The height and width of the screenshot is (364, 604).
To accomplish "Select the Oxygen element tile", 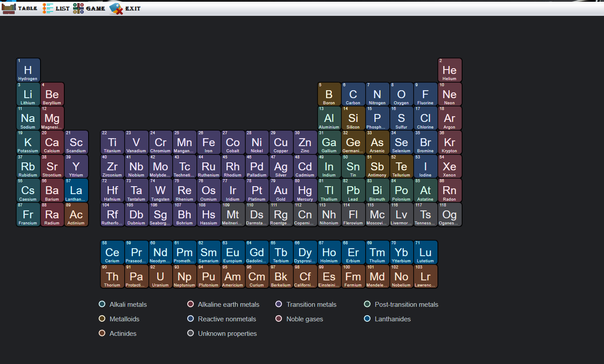I will 401,94.
